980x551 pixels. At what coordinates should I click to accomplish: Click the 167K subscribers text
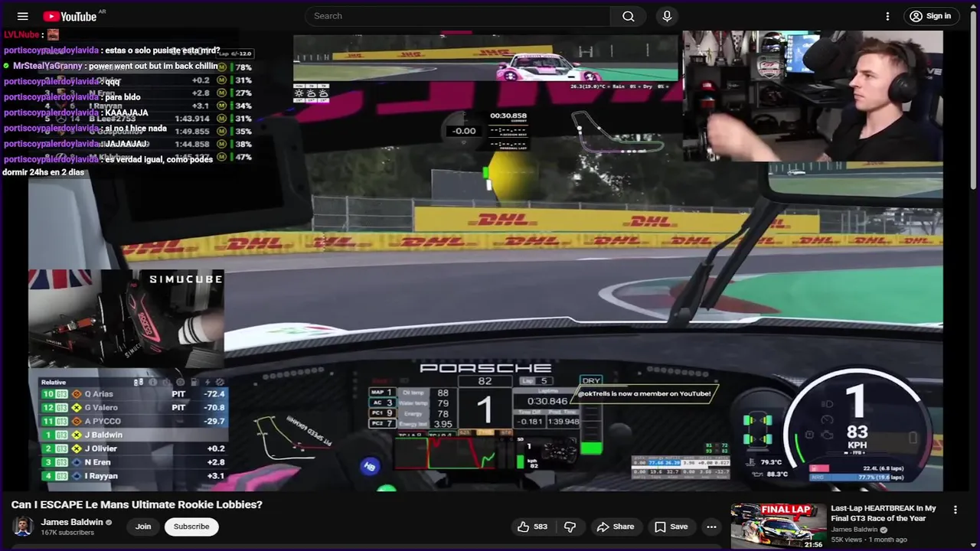click(67, 533)
